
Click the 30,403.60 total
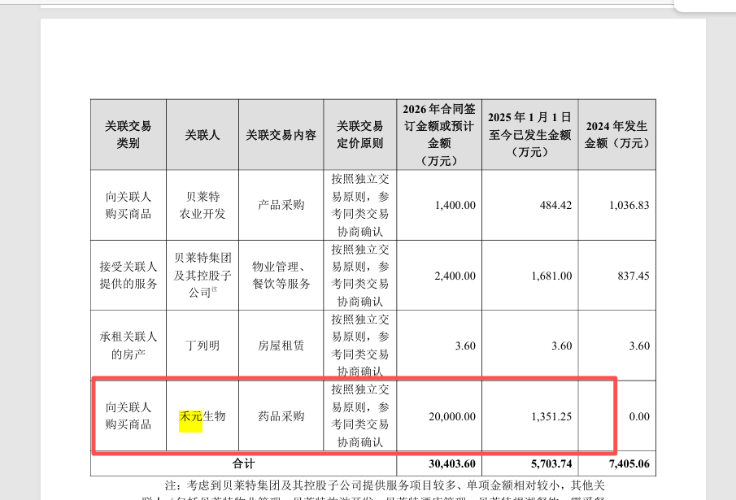pyautogui.click(x=452, y=464)
